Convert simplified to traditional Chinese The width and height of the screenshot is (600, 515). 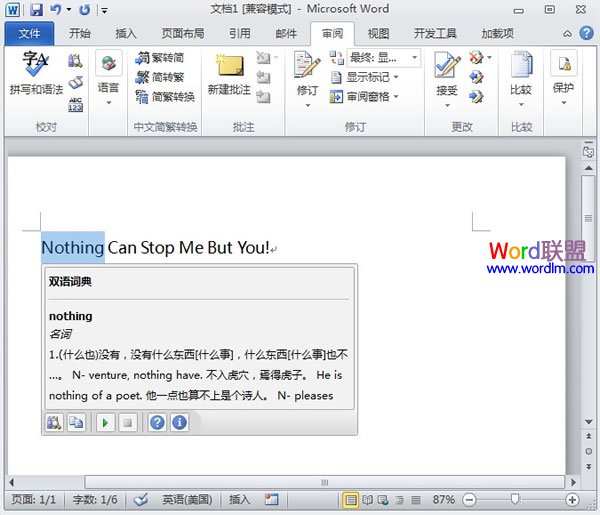160,77
